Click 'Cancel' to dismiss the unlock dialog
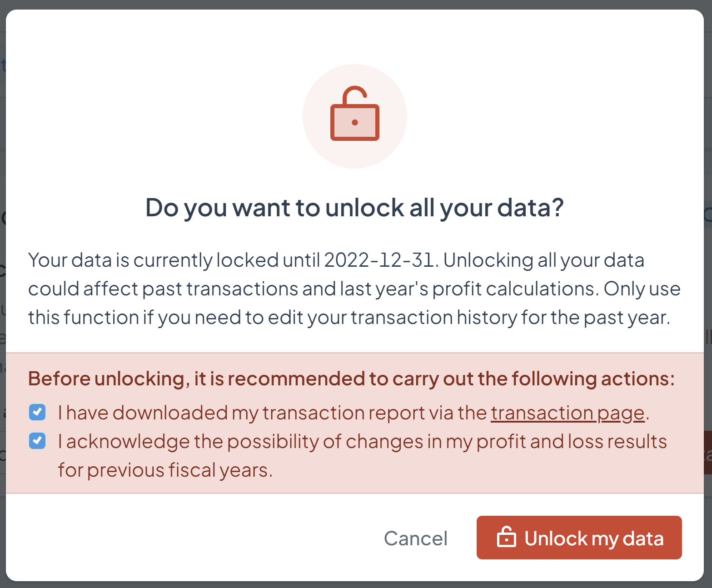This screenshot has width=712, height=588. tap(415, 538)
